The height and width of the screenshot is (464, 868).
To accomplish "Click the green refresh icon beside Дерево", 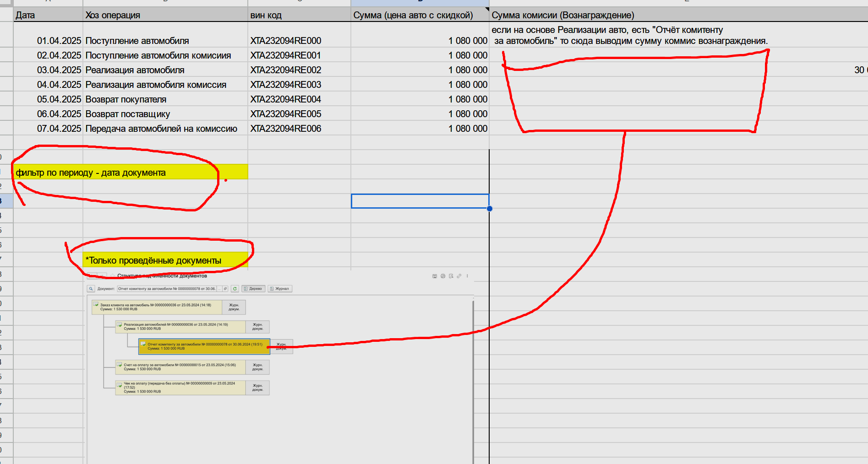I will pos(235,289).
